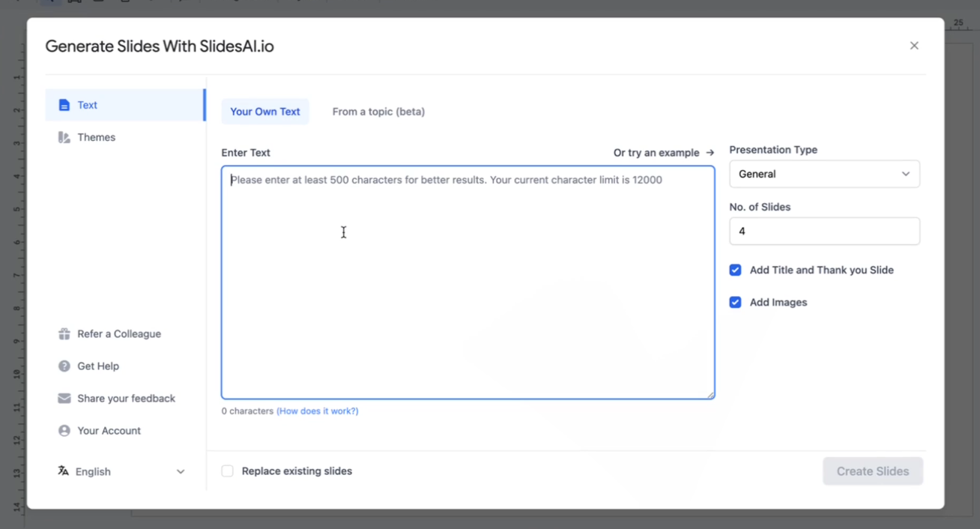
Task: Open Refer a Colleague link
Action: pos(109,334)
